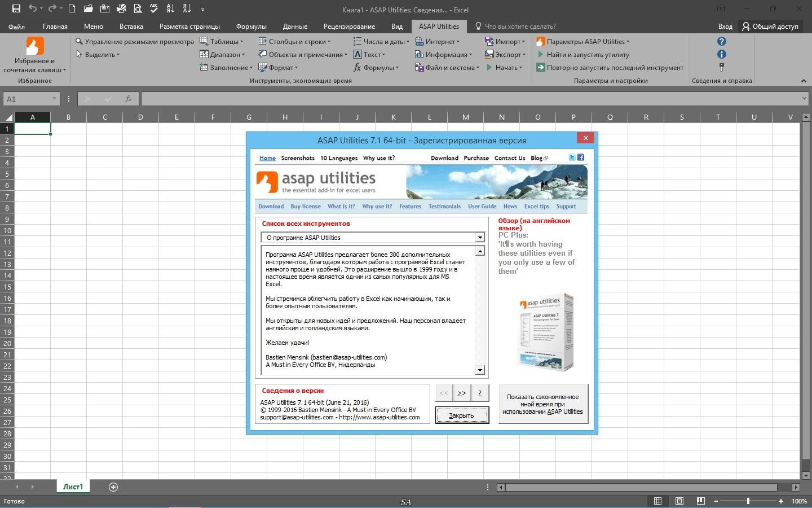Open the Формулы fx dropdown
812x508 pixels.
(376, 67)
